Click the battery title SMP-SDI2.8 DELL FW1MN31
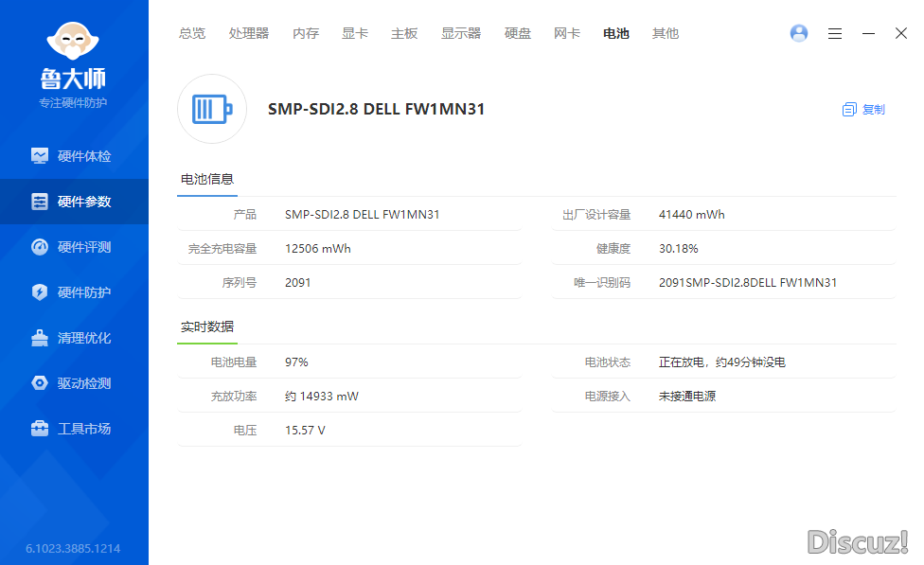The height and width of the screenshot is (565, 924). pos(377,109)
